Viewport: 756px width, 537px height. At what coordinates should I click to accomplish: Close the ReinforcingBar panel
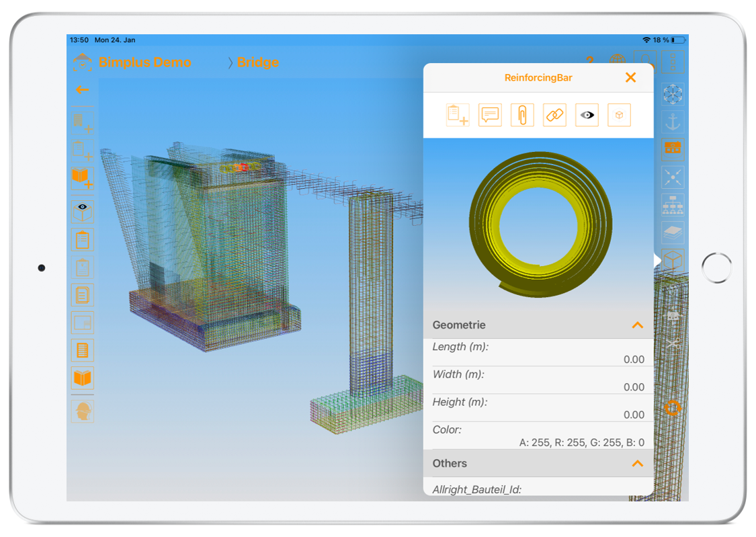630,77
